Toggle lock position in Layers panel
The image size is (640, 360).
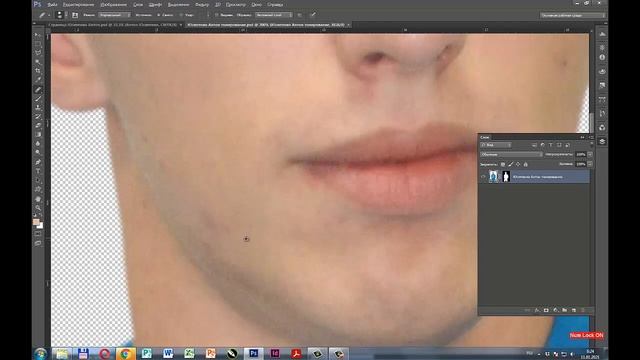point(518,164)
